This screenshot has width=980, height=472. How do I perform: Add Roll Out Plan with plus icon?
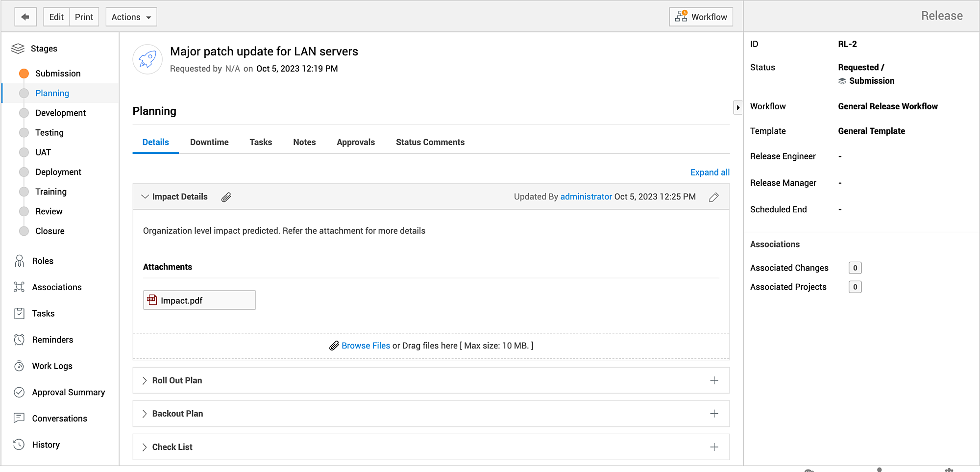[x=714, y=380]
